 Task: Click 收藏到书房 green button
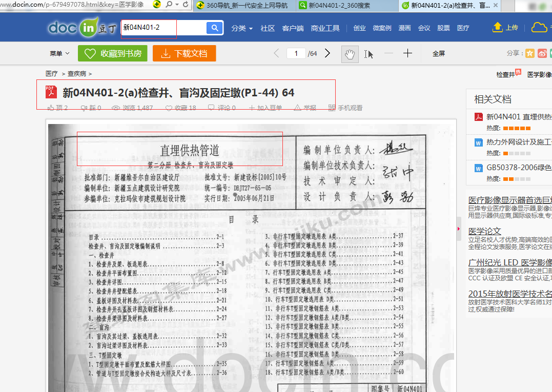click(x=113, y=53)
